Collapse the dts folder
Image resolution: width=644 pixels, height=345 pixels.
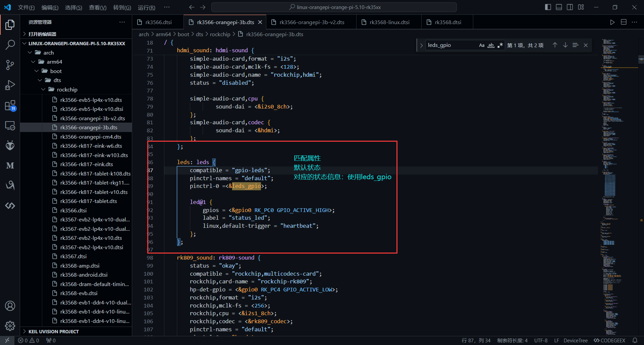click(x=76, y=80)
